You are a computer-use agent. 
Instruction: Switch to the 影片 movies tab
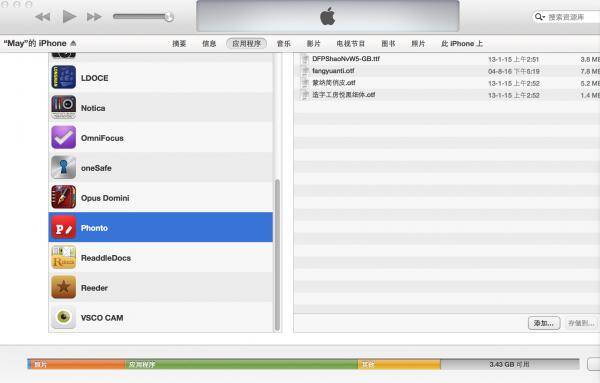314,44
